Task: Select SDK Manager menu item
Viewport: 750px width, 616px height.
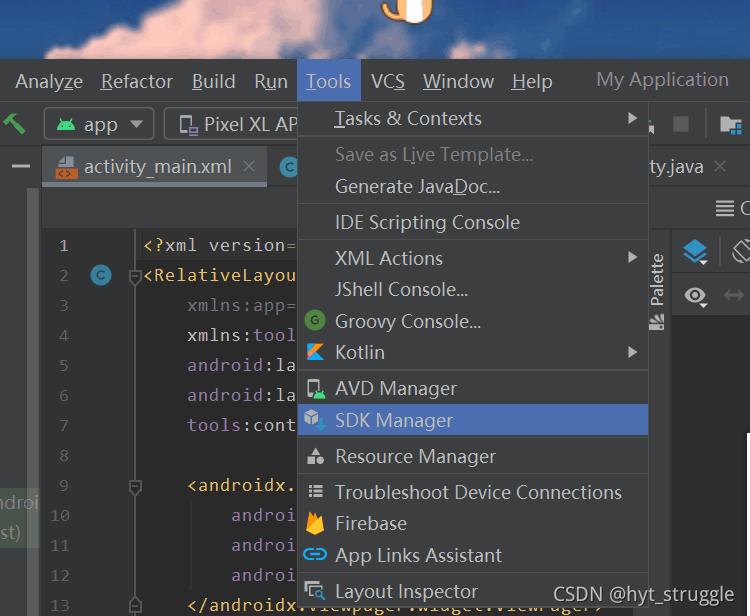Action: pos(473,420)
